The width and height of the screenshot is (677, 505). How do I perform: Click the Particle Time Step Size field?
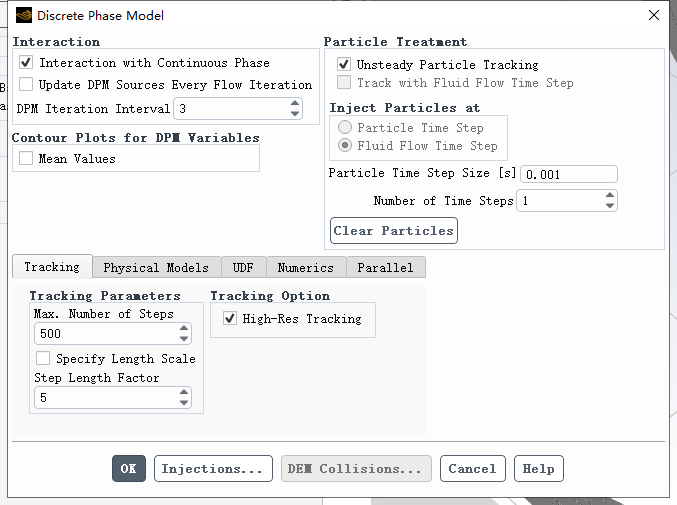coord(569,174)
